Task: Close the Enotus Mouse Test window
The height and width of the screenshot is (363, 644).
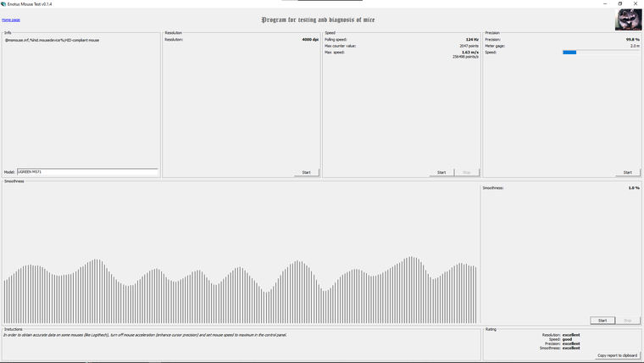Action: tap(636, 3)
